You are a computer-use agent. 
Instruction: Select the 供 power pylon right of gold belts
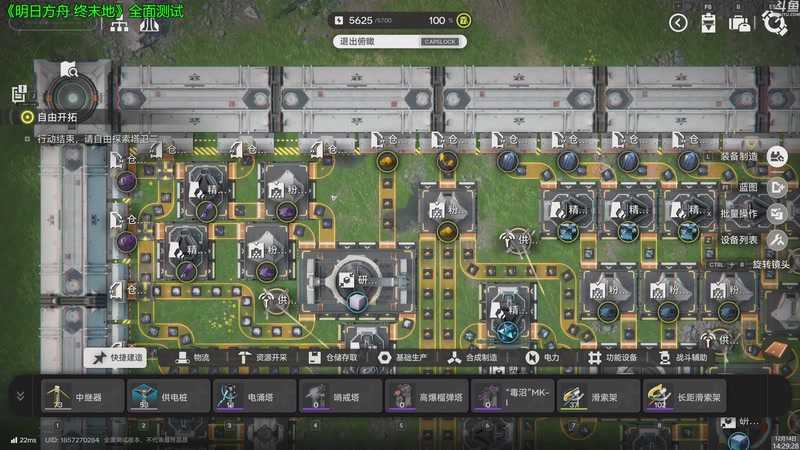[x=518, y=240]
